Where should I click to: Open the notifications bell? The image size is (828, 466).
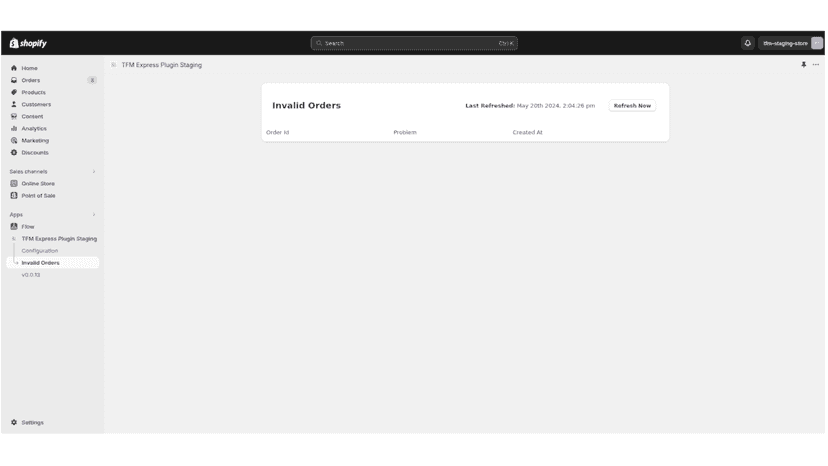747,43
